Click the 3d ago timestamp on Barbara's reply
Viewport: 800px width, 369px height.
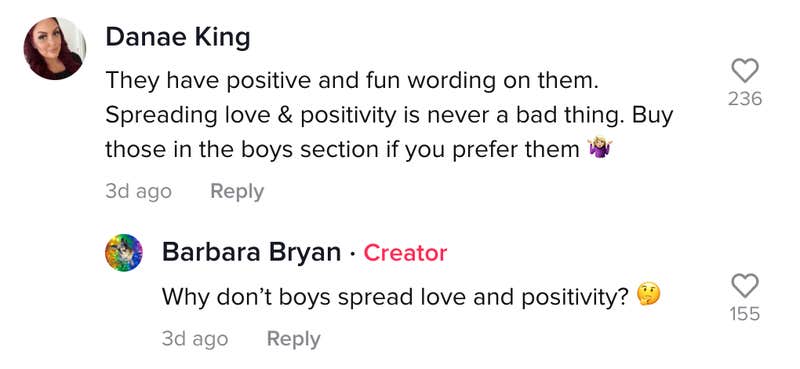coord(195,339)
